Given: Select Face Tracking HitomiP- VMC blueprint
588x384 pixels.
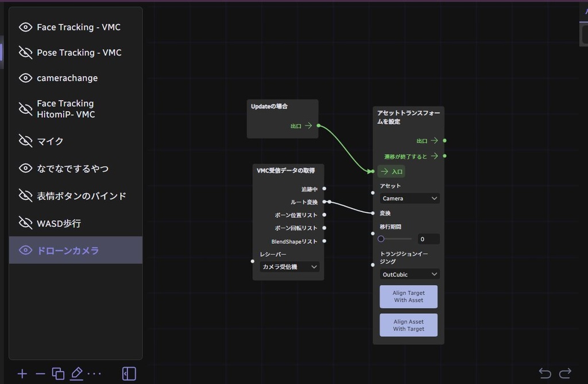Looking at the screenshot, I should point(65,109).
